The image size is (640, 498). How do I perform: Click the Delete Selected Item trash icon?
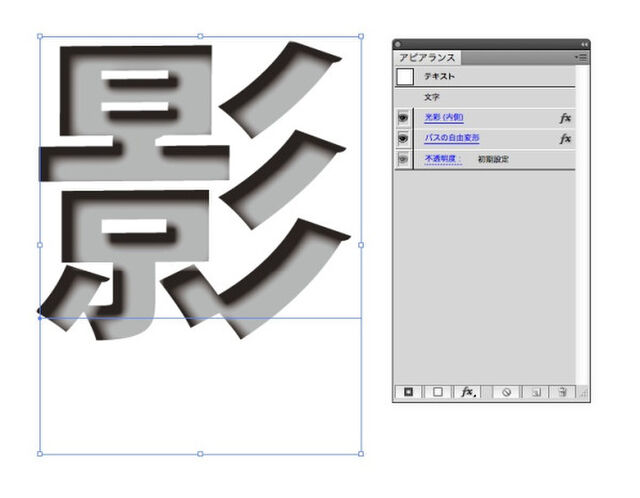click(x=563, y=392)
